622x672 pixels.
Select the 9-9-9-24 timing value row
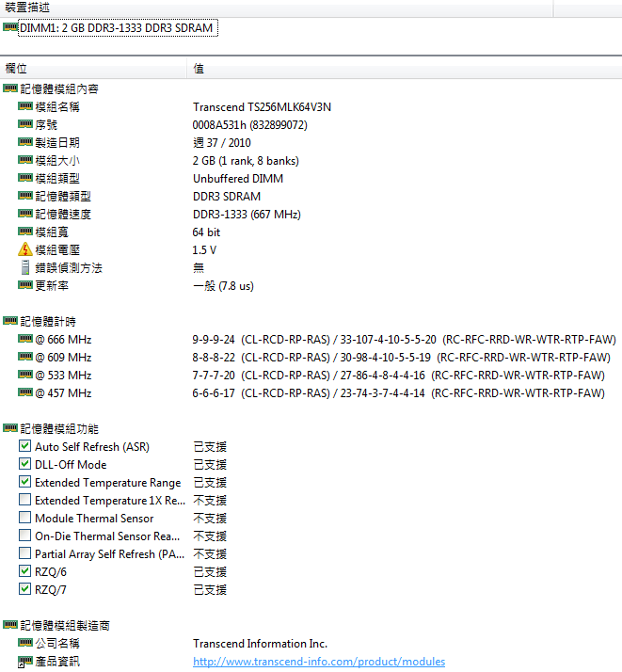pos(404,340)
